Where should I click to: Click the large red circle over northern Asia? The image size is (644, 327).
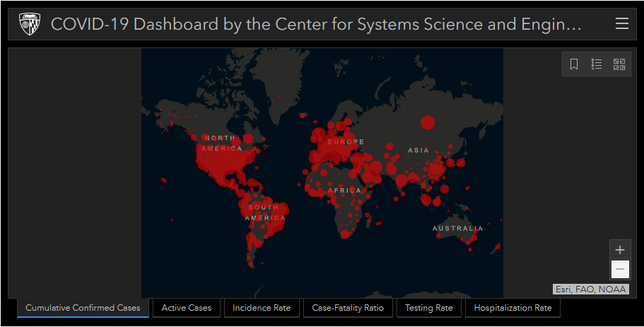click(x=428, y=122)
